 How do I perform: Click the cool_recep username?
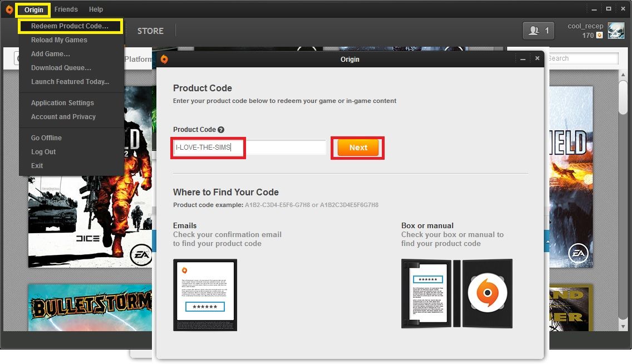pyautogui.click(x=586, y=26)
